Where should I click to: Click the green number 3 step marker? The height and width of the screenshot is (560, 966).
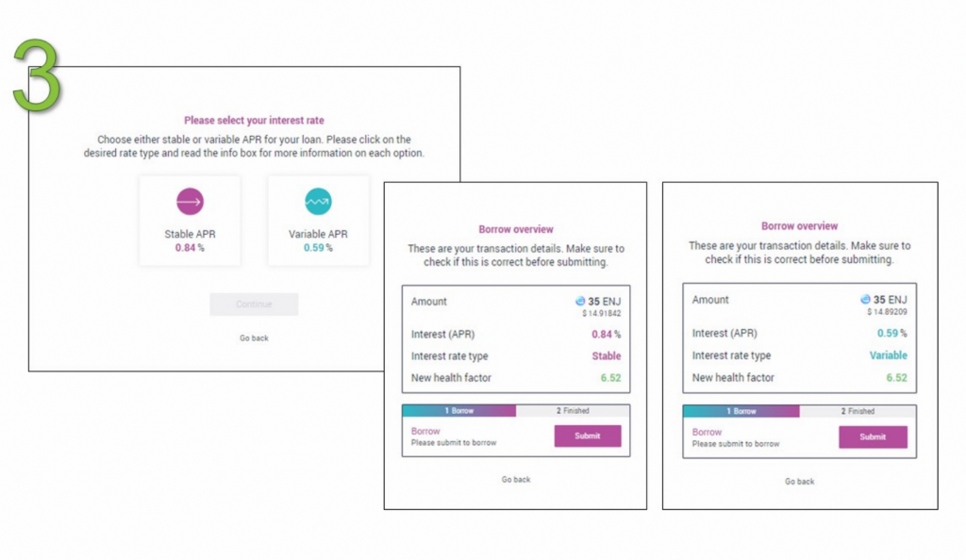coord(37,75)
